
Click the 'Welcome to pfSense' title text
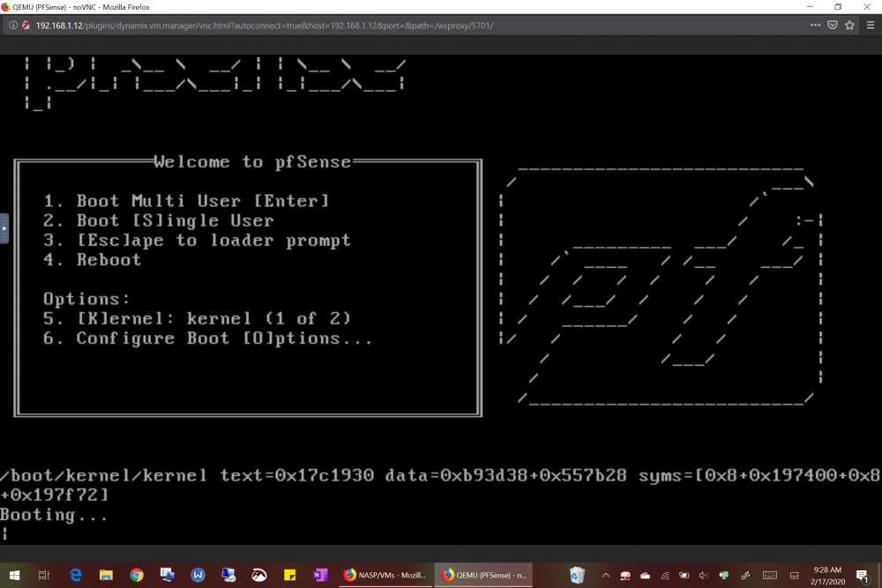tap(252, 162)
